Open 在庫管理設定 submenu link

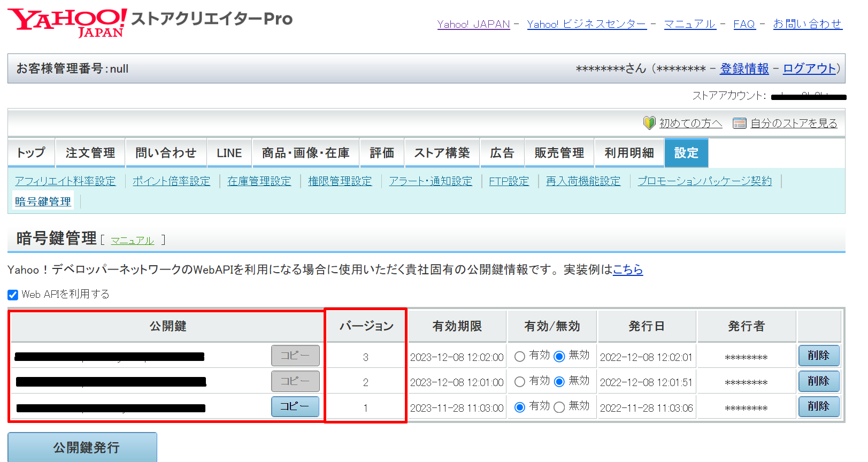tap(259, 181)
